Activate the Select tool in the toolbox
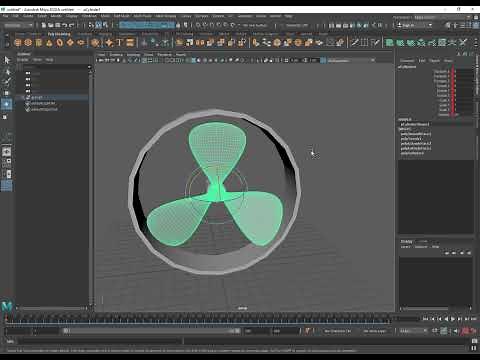Viewport: 480px width, 360px height. 7,60
